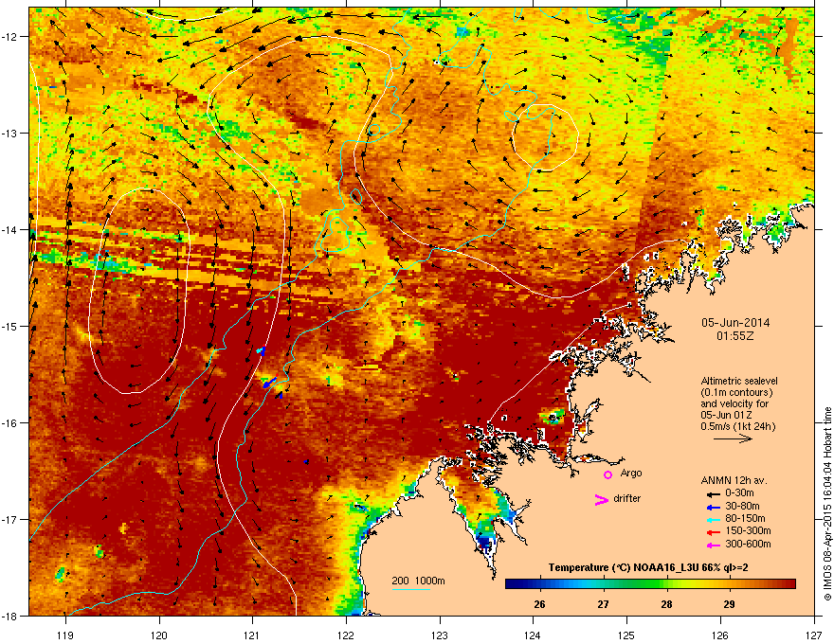Click the latitude axis label -18
This screenshot has width=834, height=644.
10,616
